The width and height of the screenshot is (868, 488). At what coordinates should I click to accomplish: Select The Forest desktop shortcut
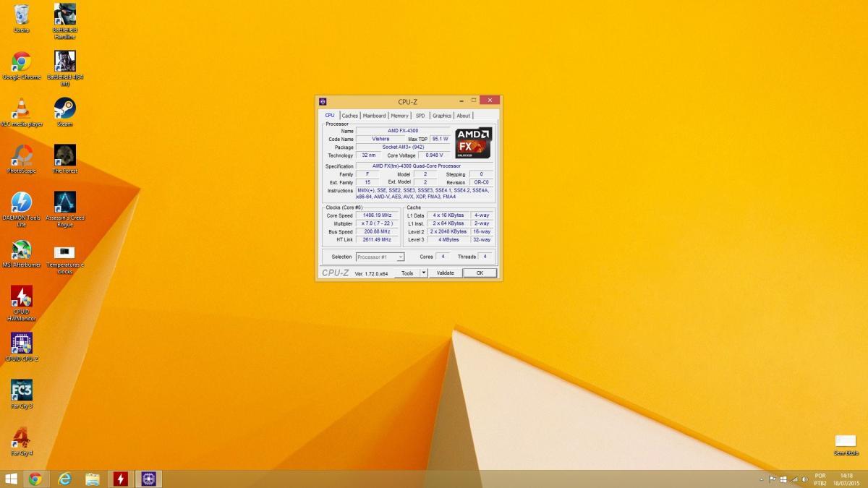click(65, 159)
